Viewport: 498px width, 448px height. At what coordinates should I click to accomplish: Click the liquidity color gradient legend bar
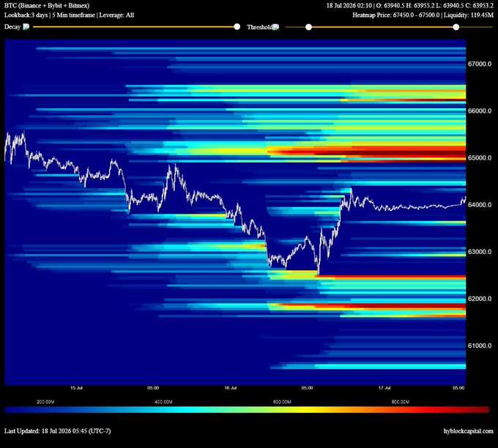247,410
